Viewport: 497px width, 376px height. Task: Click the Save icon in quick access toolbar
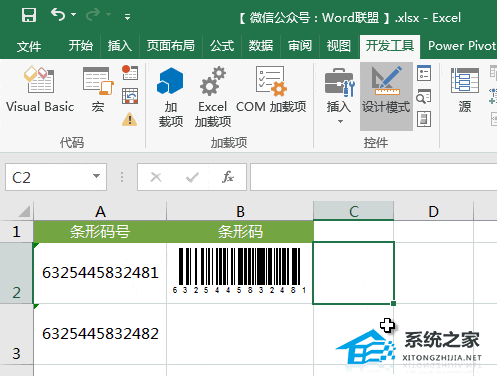pos(29,15)
